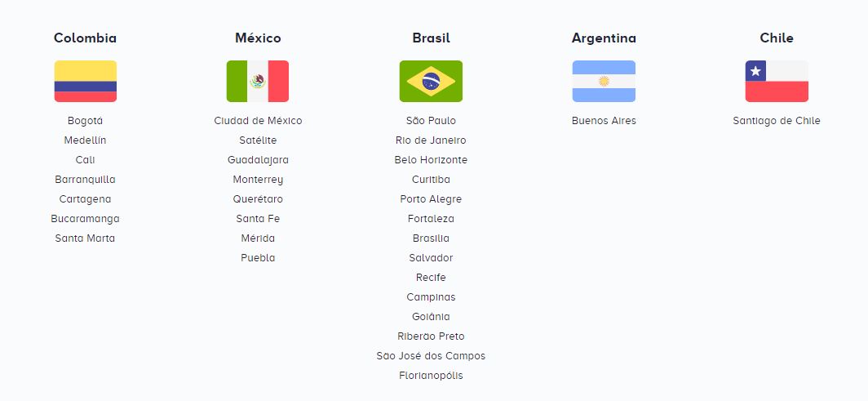Select Ciudad de México link
This screenshot has height=401, width=868.
coord(258,121)
